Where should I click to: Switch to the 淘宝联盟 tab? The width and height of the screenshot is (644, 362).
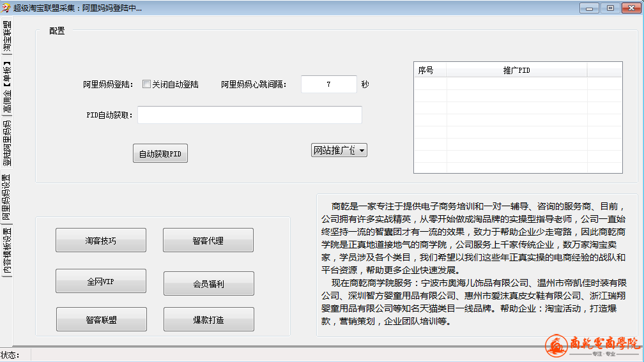(6, 36)
